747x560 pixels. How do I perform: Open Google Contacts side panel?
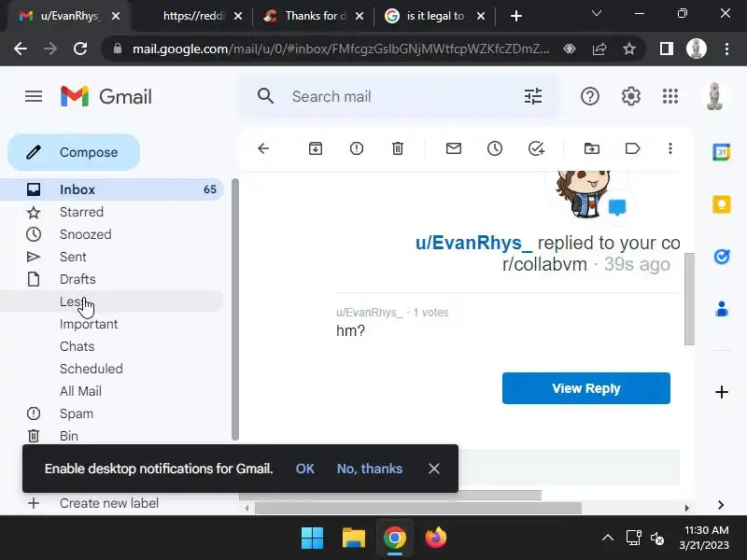pos(722,309)
